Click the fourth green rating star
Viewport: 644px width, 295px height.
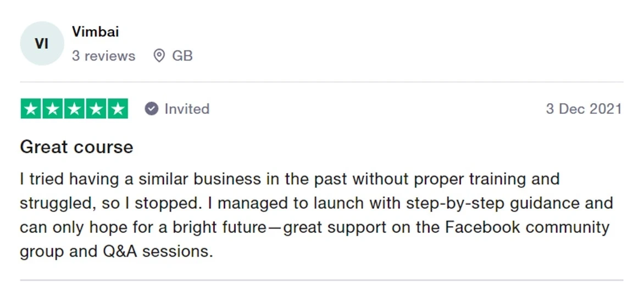click(96, 109)
